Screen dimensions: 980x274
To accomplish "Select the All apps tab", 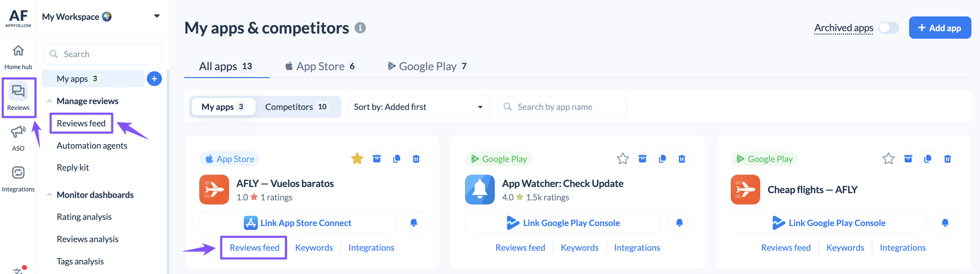I will point(226,66).
